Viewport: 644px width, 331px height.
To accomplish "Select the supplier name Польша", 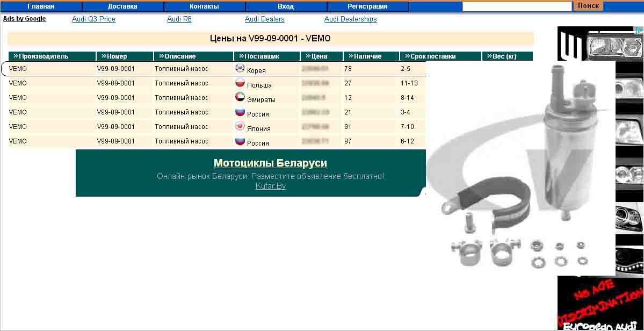I will (259, 85).
